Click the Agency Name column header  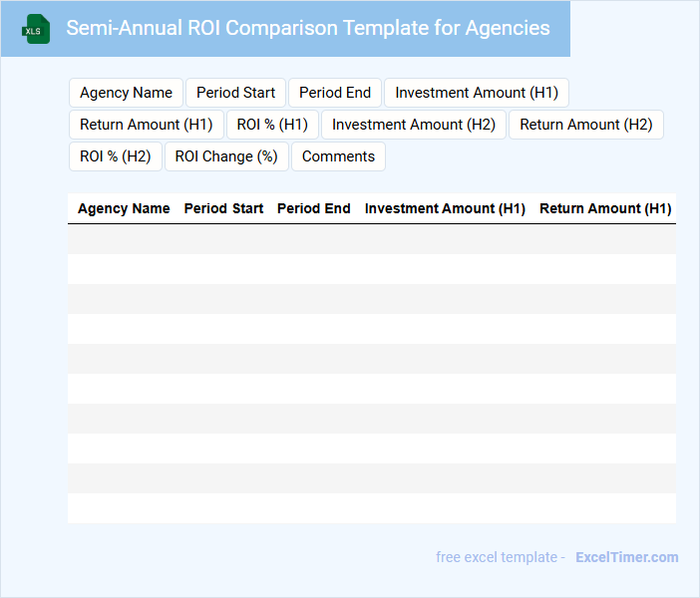[x=124, y=209]
